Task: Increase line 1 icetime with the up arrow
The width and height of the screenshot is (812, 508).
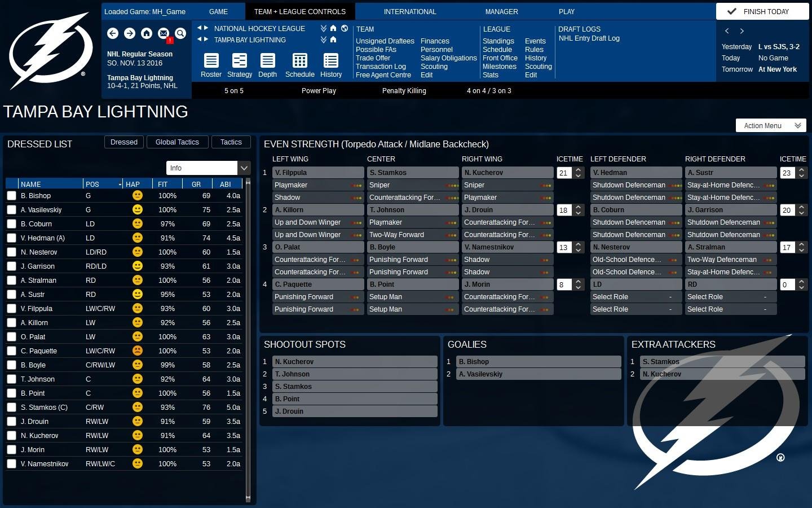Action: click(x=578, y=169)
